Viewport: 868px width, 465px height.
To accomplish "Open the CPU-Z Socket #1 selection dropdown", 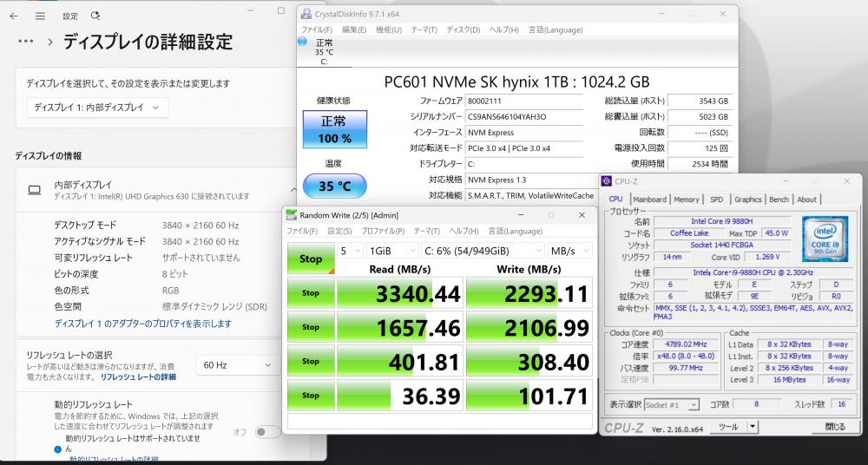I will pyautogui.click(x=672, y=404).
